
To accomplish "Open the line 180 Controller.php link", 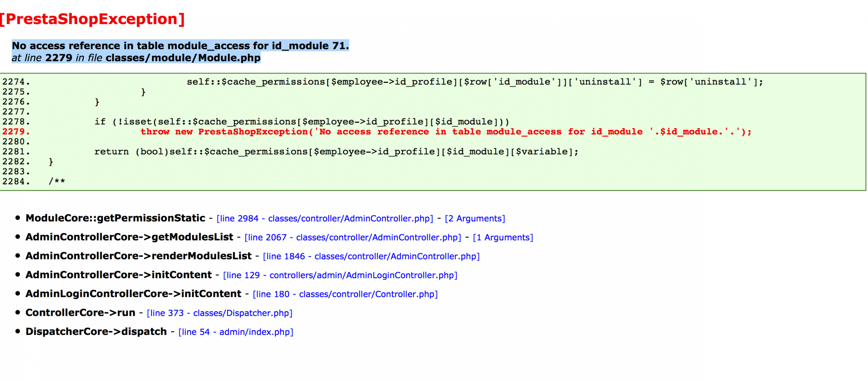I will tap(345, 294).
